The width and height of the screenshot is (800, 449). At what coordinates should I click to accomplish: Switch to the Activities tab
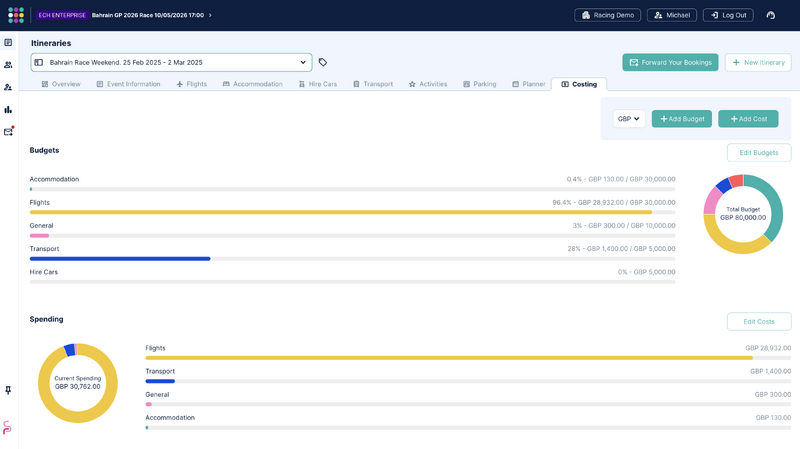point(428,84)
